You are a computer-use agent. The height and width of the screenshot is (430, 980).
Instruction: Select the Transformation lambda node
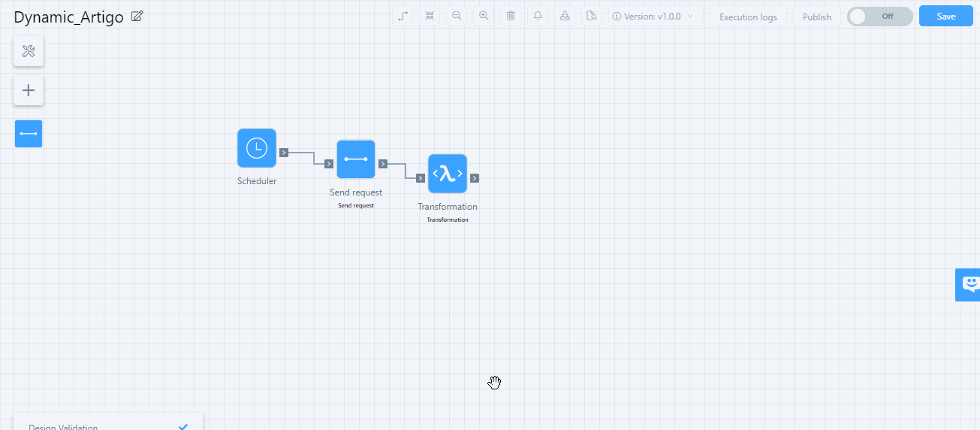(x=448, y=174)
